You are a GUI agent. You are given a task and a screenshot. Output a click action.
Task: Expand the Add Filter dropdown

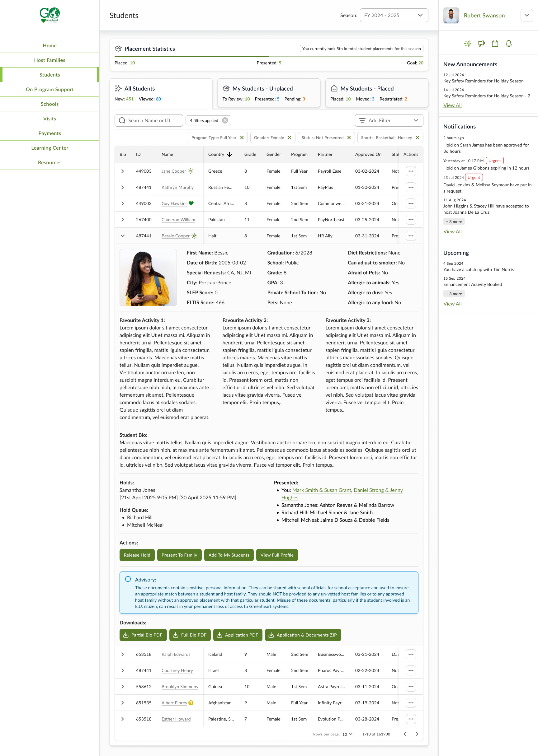click(389, 120)
